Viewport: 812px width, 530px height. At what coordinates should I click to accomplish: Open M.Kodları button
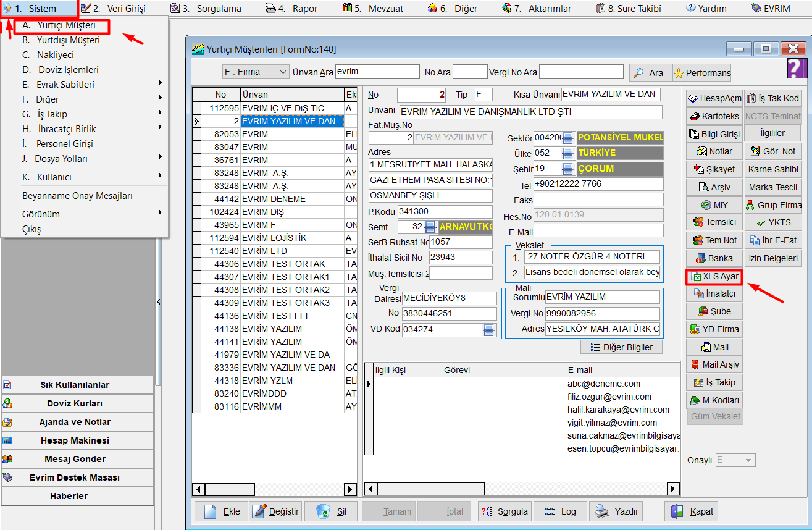coord(714,400)
